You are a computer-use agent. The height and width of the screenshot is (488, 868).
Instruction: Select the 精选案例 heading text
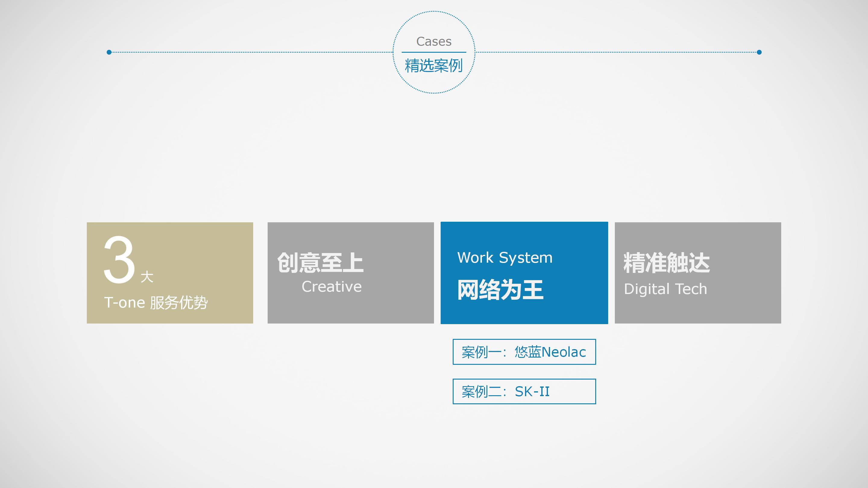coord(434,66)
